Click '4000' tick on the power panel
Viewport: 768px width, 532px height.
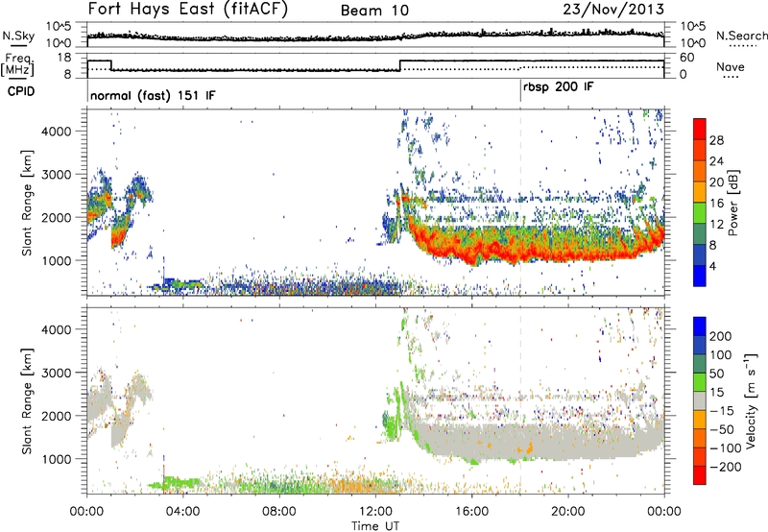(x=57, y=132)
